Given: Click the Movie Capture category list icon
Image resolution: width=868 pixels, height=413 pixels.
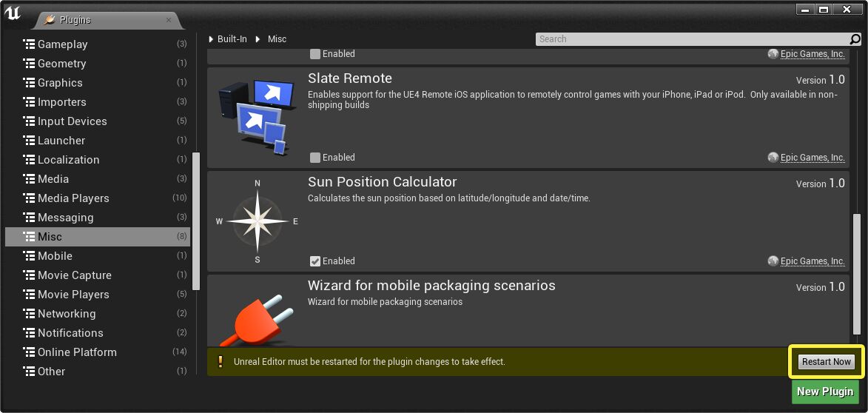Looking at the screenshot, I should click(29, 275).
